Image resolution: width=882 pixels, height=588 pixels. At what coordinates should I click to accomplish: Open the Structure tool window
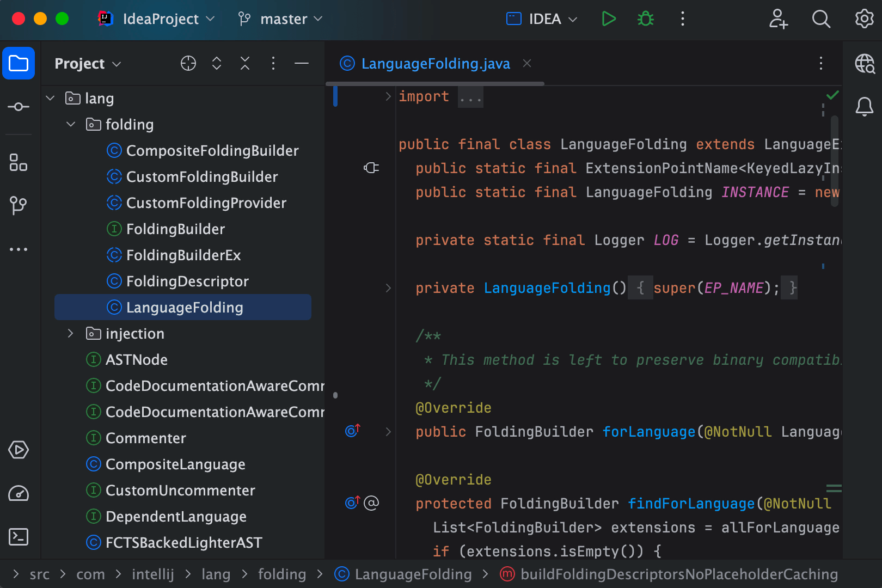tap(19, 162)
